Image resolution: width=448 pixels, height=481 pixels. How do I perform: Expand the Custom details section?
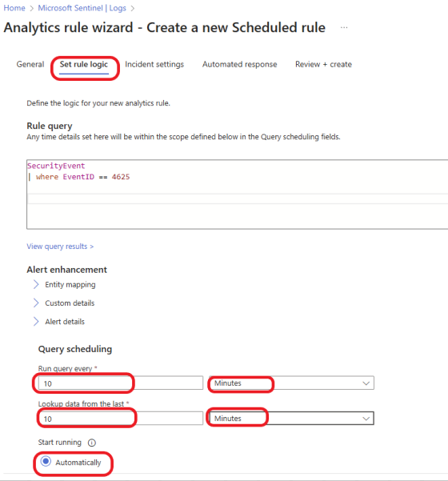(x=70, y=303)
